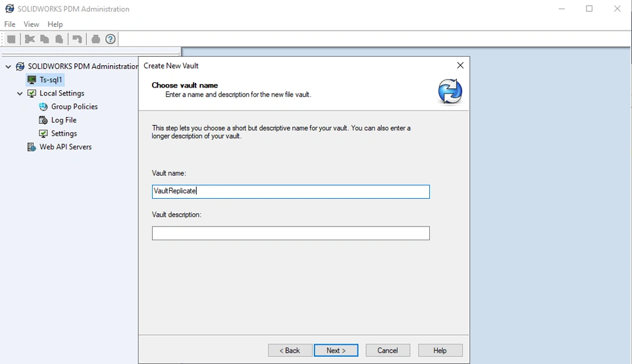Go to next step with Next button

(x=336, y=350)
